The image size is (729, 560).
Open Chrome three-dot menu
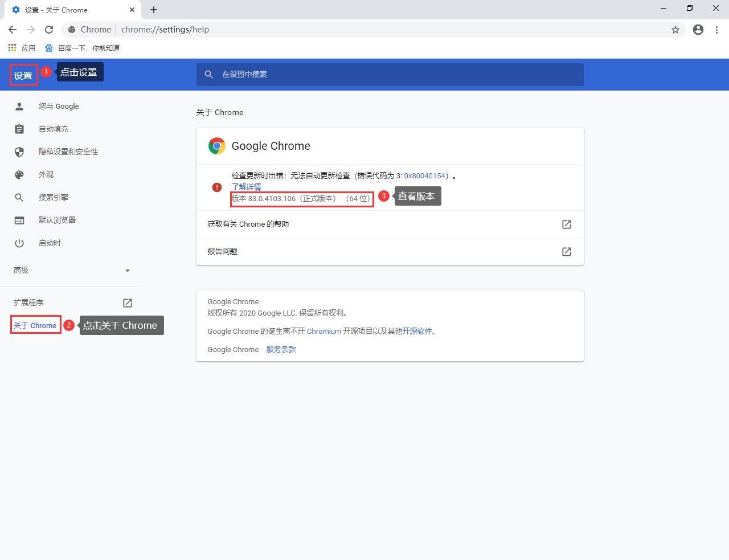716,30
